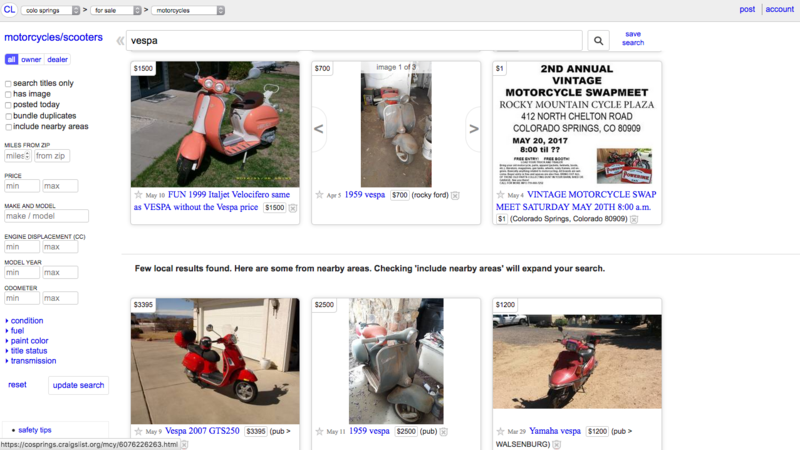This screenshot has width=800, height=450.
Task: Open the swap meet flyer image
Action: tap(577, 124)
